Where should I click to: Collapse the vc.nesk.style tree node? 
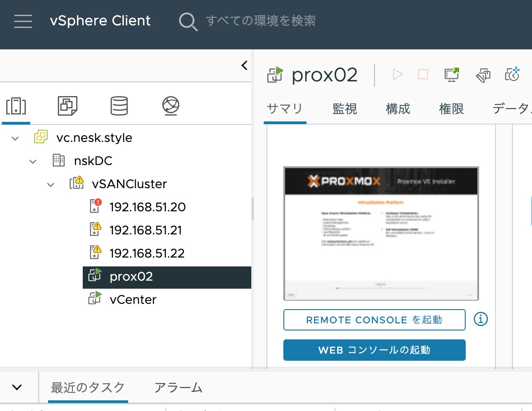coord(15,138)
